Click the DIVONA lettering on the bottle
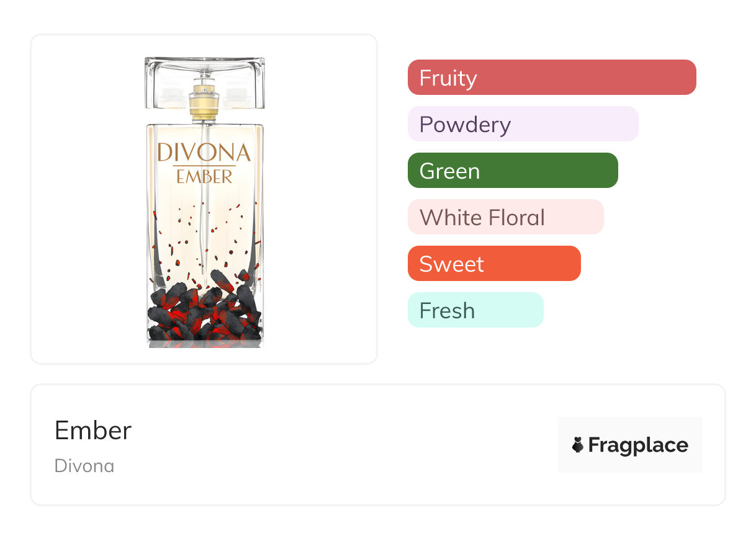Screen dimensions: 756x536 pos(204,152)
